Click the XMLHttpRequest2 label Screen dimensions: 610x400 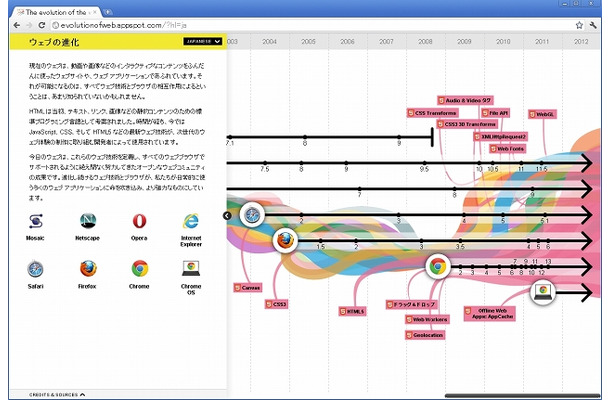501,137
